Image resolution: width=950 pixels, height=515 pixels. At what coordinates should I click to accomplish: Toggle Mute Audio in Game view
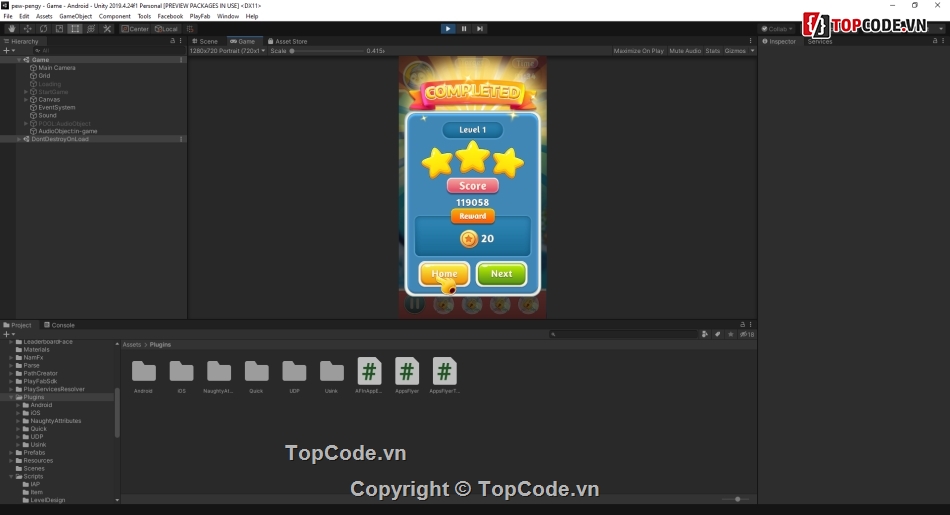pos(685,51)
